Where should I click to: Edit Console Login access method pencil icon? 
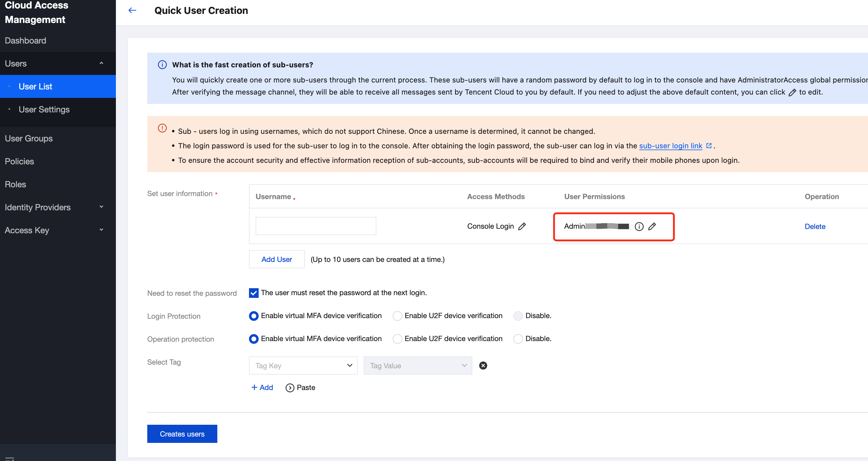point(522,226)
